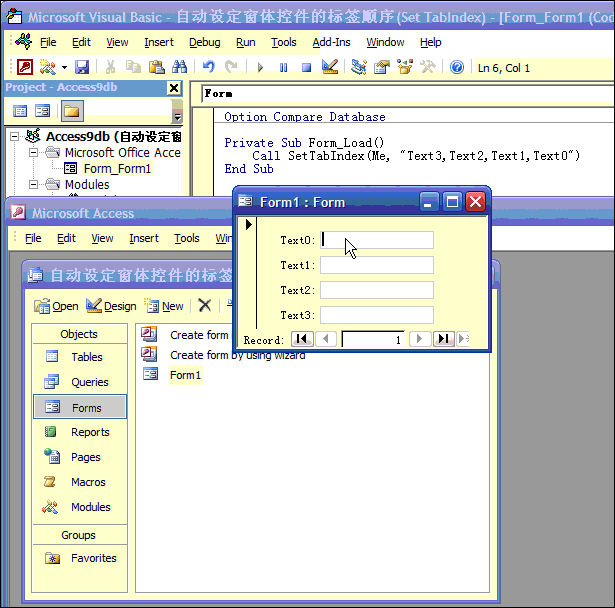Click the Delete X icon in database window
615x608 pixels.
pyautogui.click(x=204, y=305)
